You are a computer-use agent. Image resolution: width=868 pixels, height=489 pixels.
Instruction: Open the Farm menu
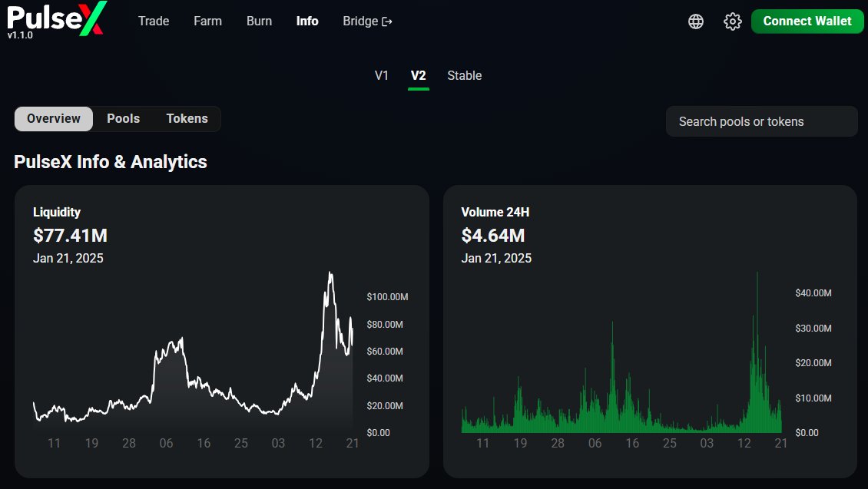[207, 21]
